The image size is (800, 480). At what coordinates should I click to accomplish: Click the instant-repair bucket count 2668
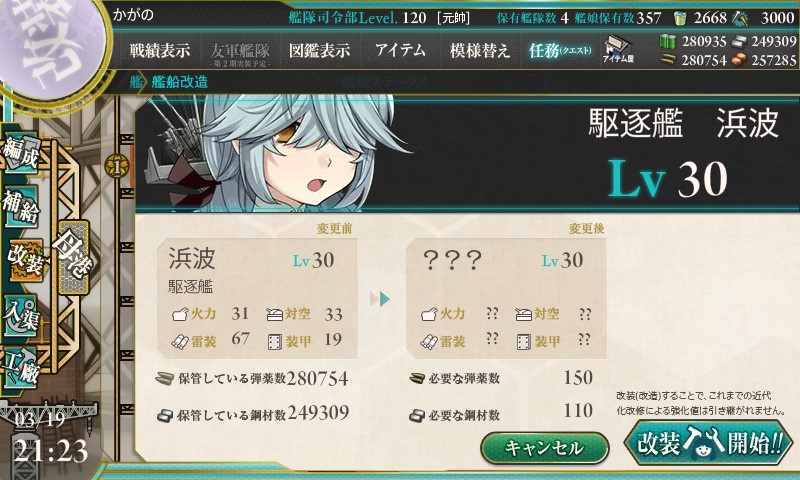coord(710,18)
